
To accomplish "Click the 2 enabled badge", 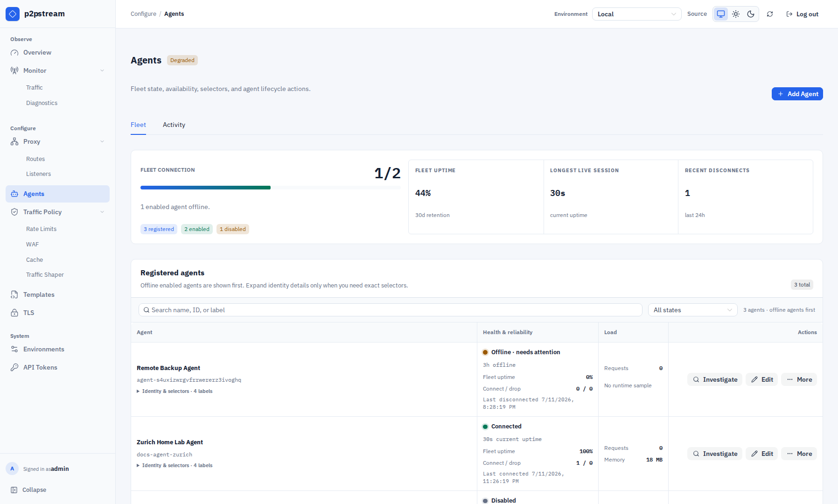I will 197,229.
